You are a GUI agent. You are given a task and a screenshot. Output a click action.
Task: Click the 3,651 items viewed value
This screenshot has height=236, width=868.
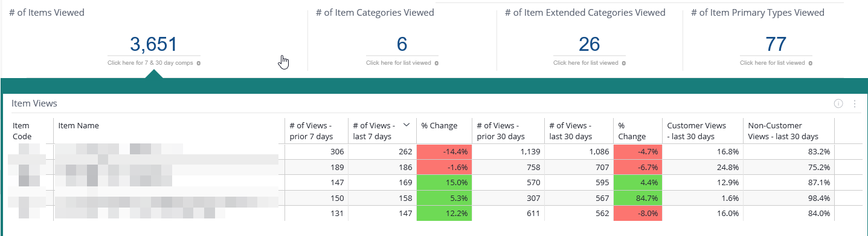pyautogui.click(x=153, y=44)
